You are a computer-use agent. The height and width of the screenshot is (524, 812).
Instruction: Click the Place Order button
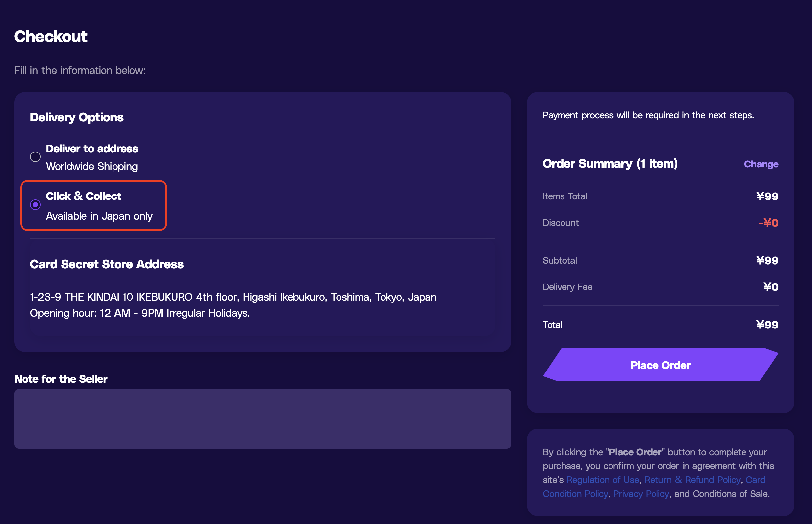click(660, 365)
